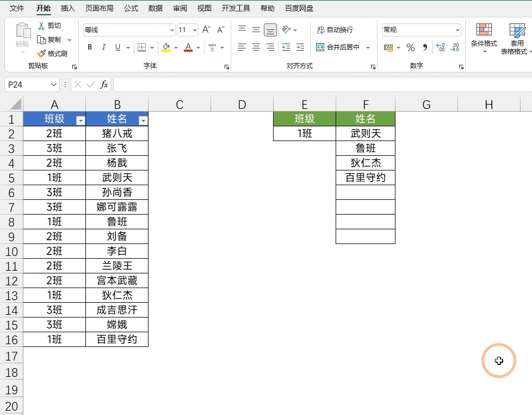
Task: Increase font size with large A icon
Action: [x=206, y=30]
